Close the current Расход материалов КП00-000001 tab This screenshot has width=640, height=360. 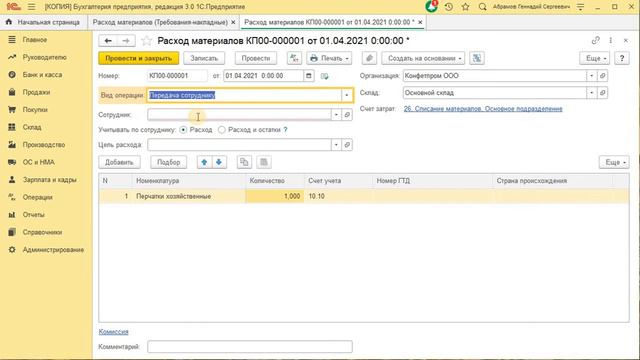(420, 22)
